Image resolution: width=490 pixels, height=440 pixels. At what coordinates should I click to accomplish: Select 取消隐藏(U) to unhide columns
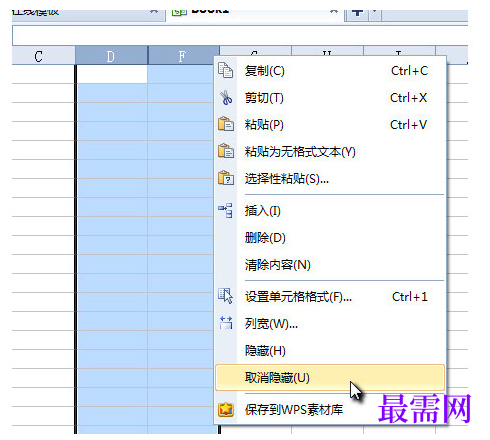329,377
